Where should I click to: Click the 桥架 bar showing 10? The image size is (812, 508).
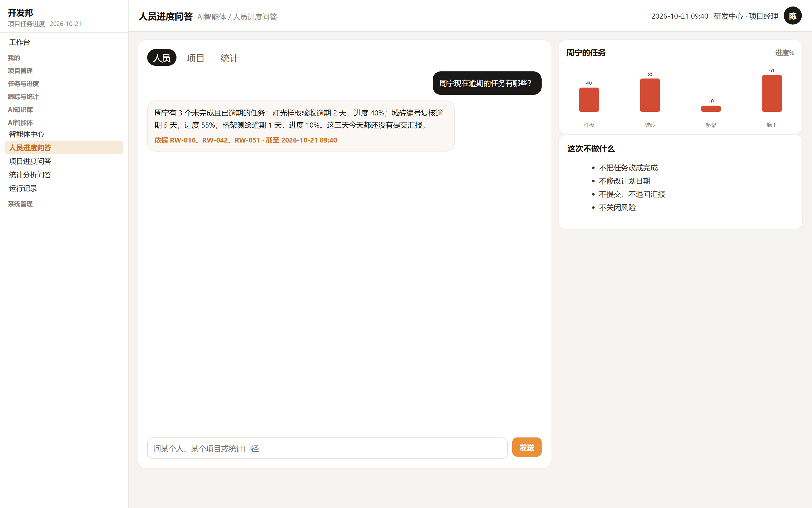click(x=711, y=109)
